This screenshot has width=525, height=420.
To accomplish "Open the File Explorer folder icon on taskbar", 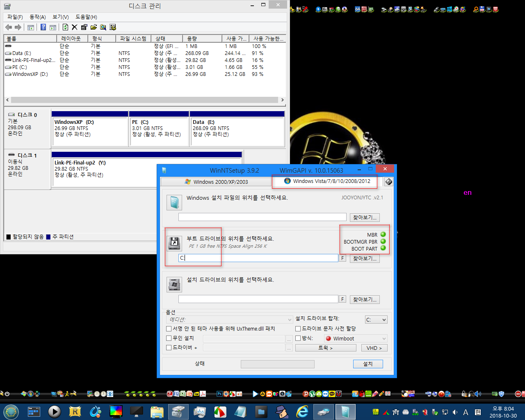I will pyautogui.click(x=157, y=411).
